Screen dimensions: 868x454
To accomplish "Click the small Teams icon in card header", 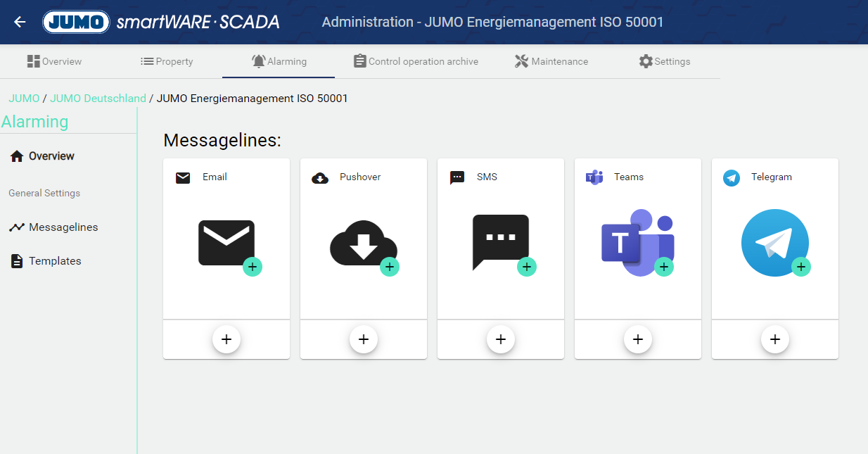I will pos(594,177).
